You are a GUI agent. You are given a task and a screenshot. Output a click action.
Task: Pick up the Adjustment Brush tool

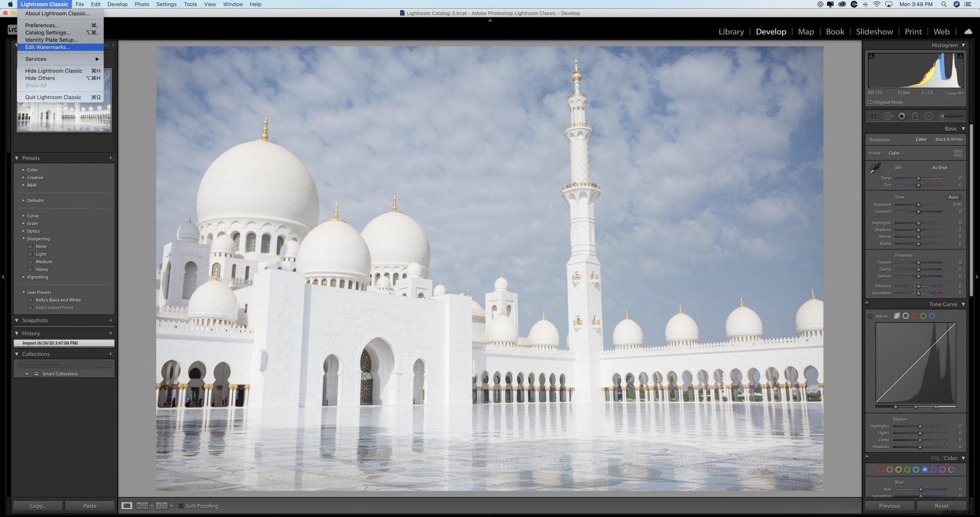pos(941,116)
